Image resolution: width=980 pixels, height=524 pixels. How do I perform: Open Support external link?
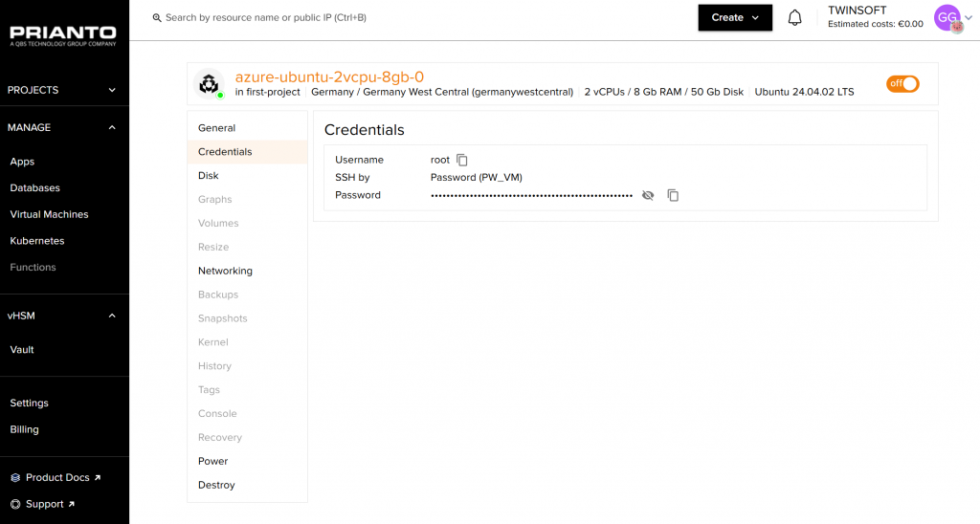[x=44, y=504]
